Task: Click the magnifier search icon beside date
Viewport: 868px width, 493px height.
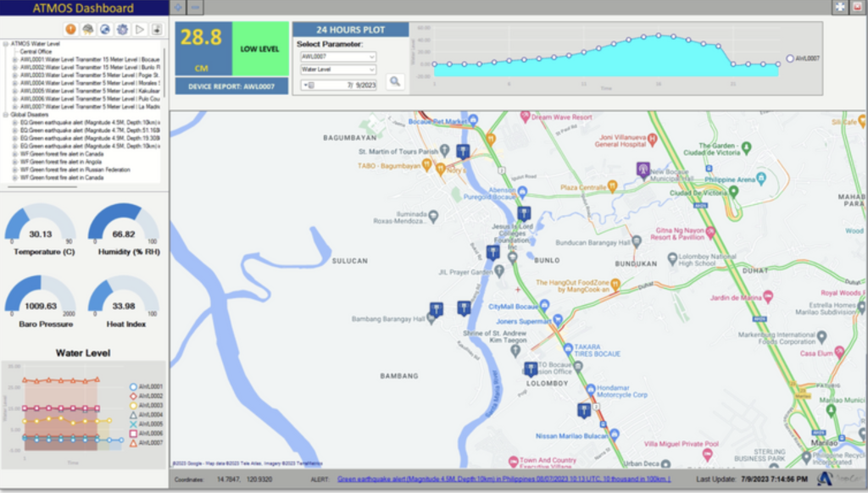Action: (x=395, y=82)
